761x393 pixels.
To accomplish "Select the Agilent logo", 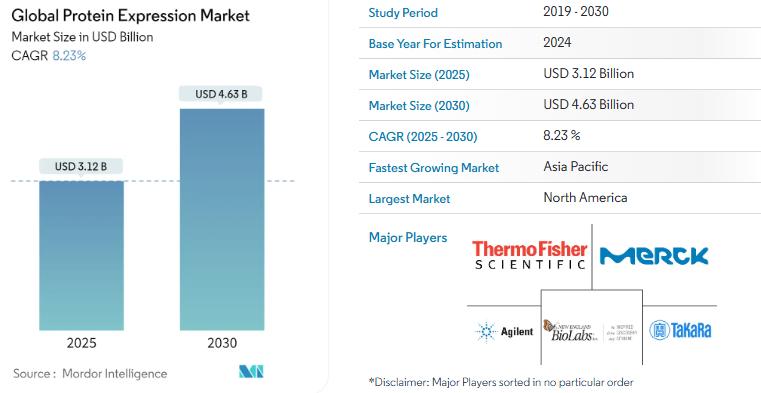I will pos(504,332).
